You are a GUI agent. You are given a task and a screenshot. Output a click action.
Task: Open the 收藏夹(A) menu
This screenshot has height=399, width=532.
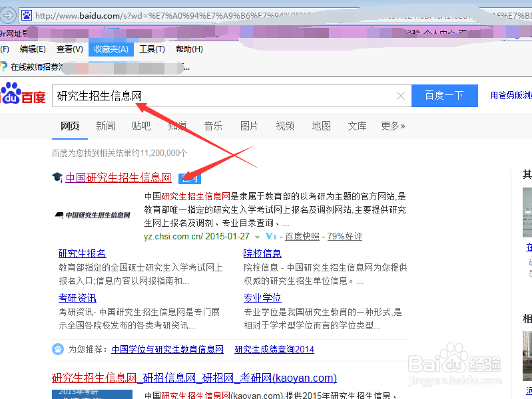point(111,49)
